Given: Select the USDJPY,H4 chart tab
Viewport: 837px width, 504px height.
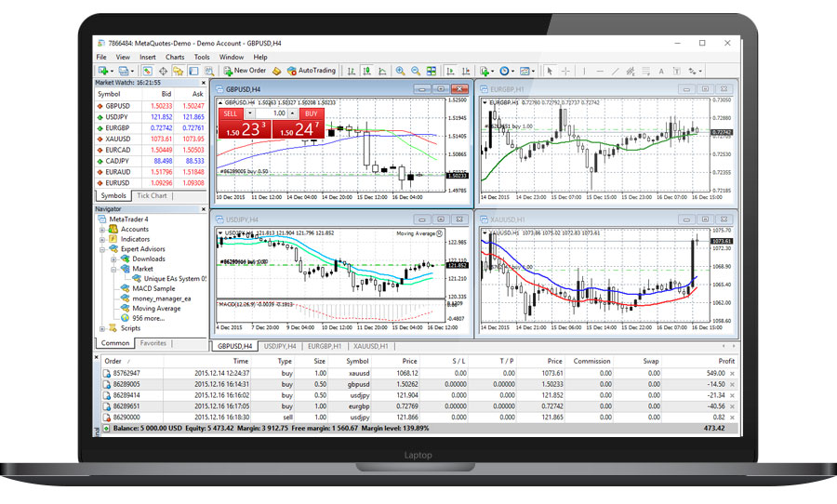Looking at the screenshot, I should [x=282, y=346].
